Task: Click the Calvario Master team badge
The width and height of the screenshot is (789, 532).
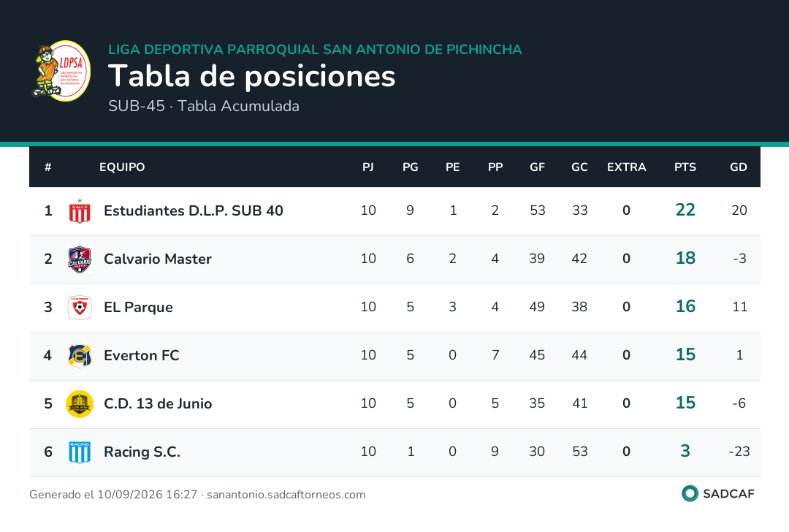Action: click(80, 259)
